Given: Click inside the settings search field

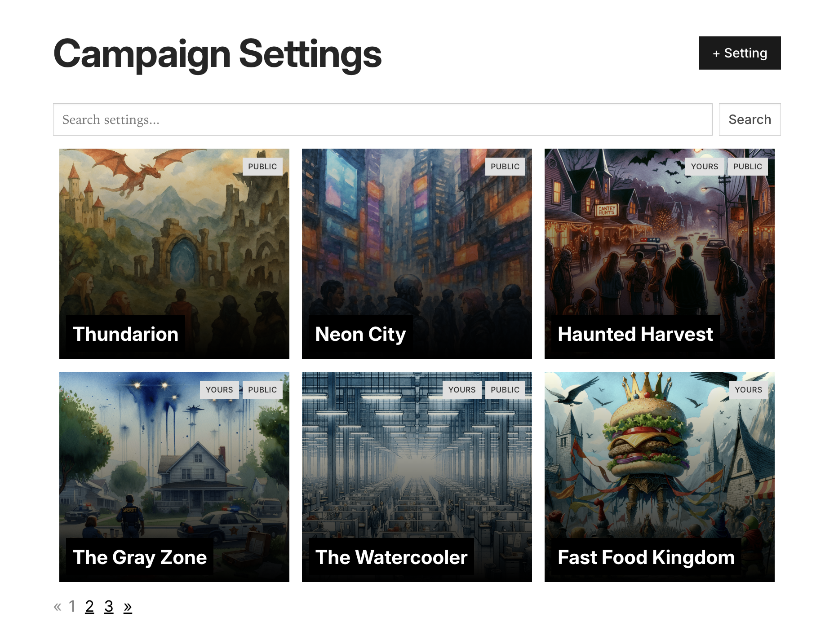Looking at the screenshot, I should [382, 119].
